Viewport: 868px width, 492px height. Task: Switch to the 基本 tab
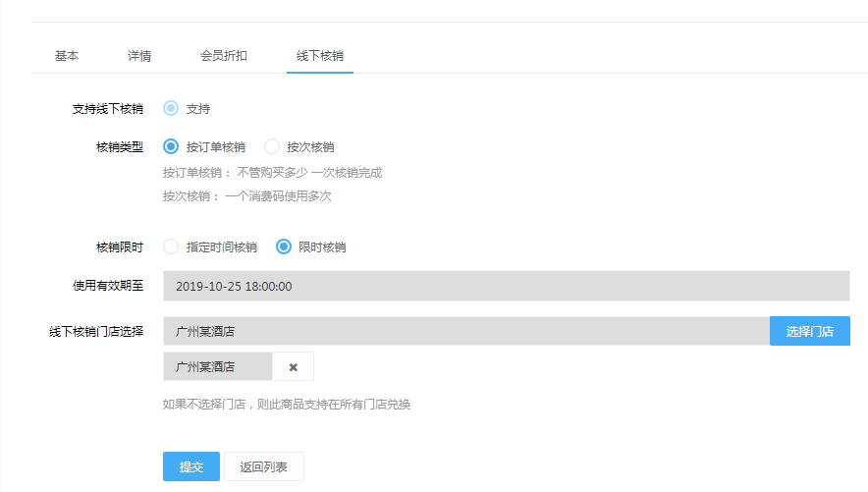(67, 56)
